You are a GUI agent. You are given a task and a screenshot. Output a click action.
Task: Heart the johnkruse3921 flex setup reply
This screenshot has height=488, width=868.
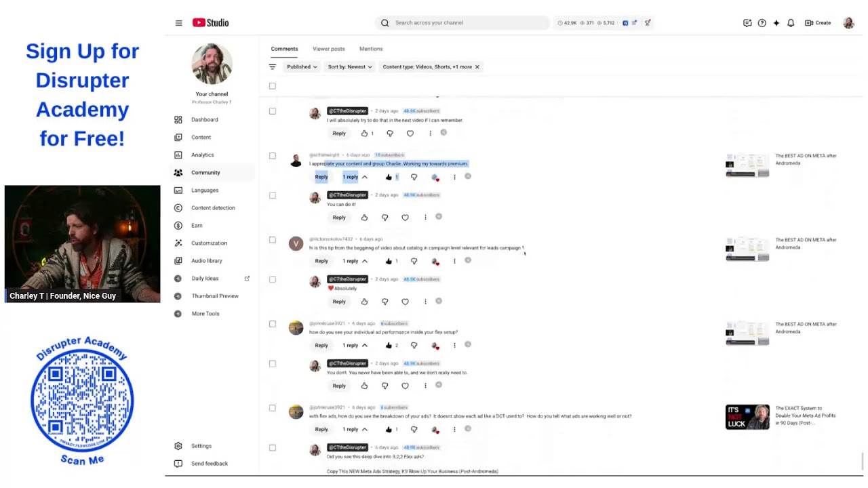[x=405, y=386]
